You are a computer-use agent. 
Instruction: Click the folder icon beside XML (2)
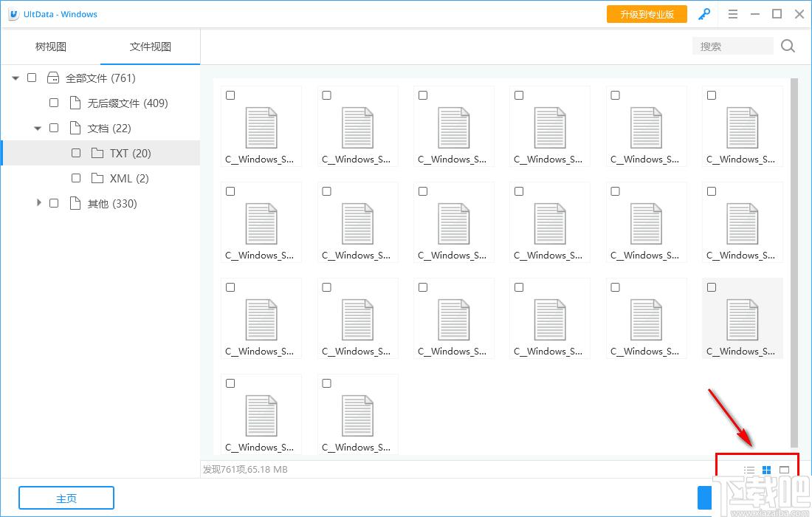pyautogui.click(x=97, y=178)
